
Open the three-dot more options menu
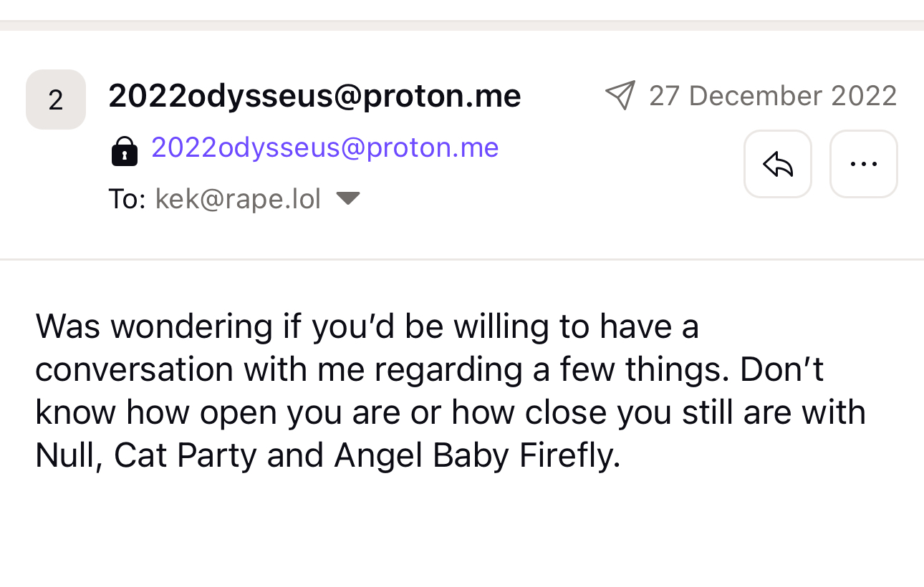click(863, 164)
